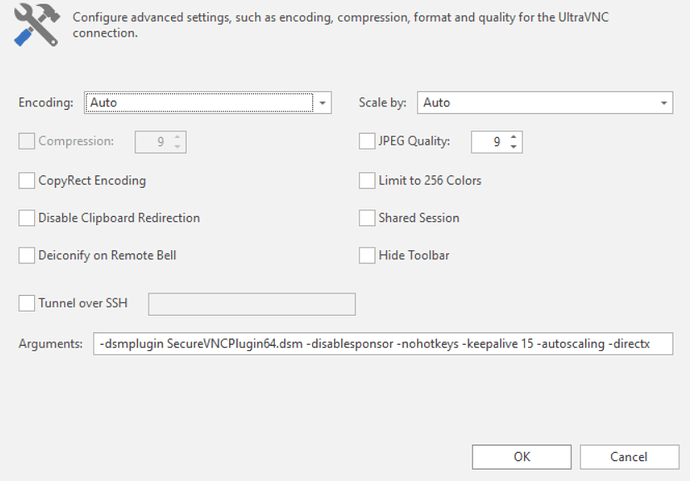Enable Deiconify on Remote Bell
This screenshot has height=481, width=690.
(x=27, y=255)
